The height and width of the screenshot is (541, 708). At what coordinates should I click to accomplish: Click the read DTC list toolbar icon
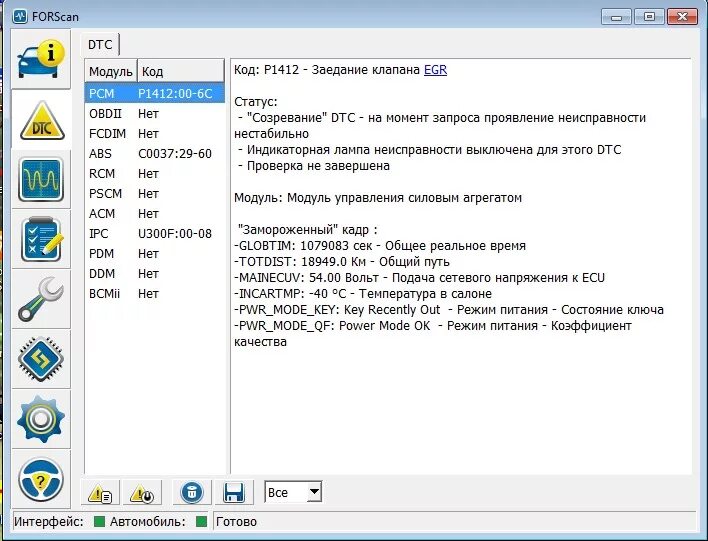(100, 493)
